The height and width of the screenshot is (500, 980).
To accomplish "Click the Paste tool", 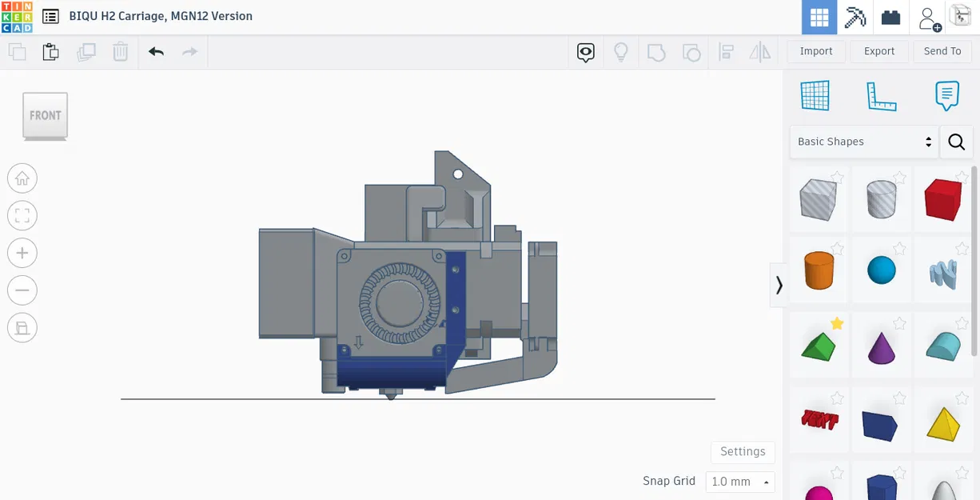I will point(50,52).
